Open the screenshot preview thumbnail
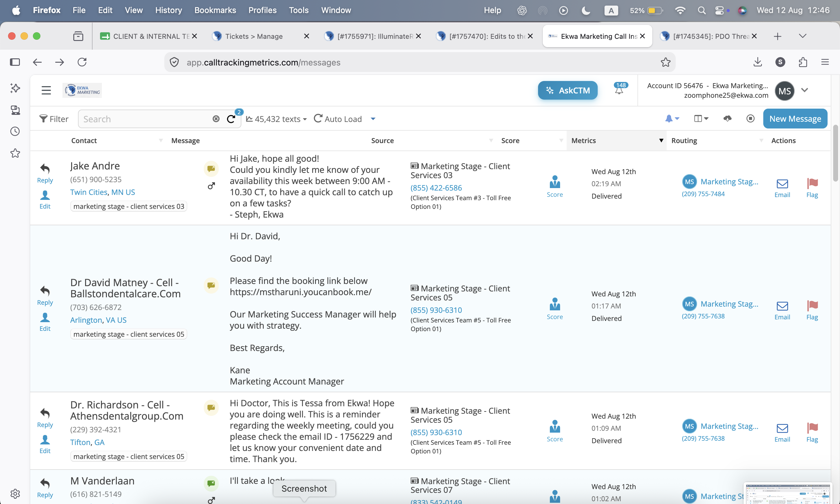The height and width of the screenshot is (504, 840). click(788, 493)
